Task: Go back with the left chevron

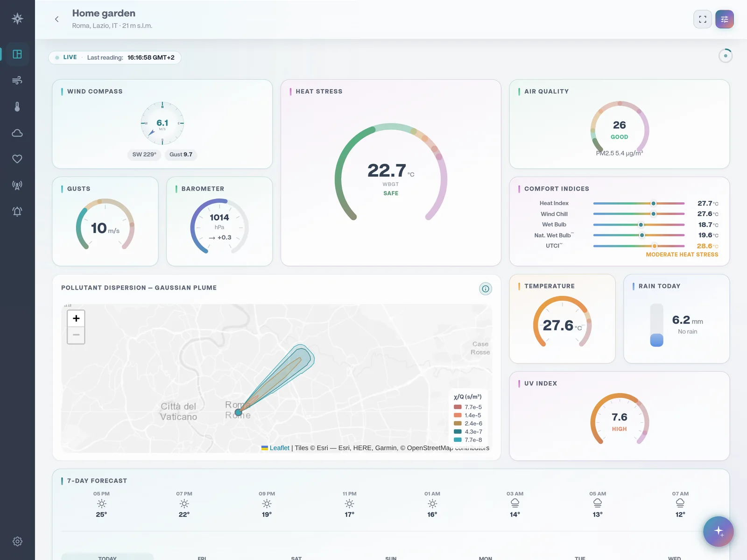Action: [x=56, y=19]
